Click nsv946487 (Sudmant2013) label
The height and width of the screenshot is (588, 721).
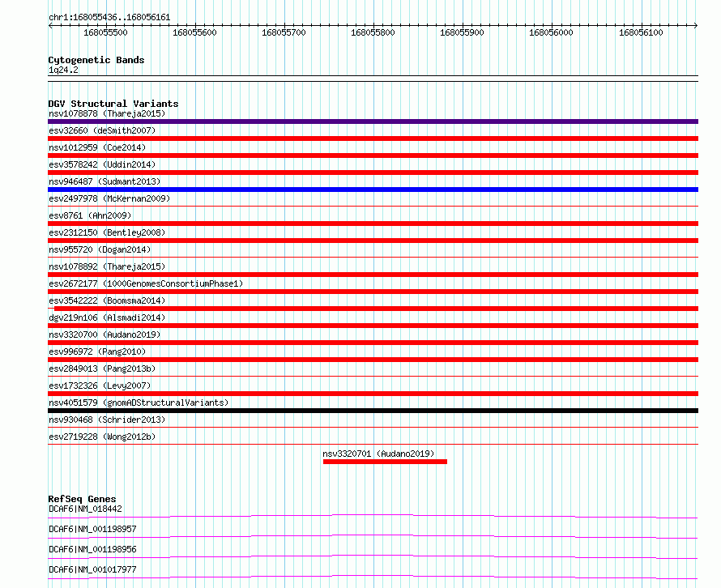105,181
